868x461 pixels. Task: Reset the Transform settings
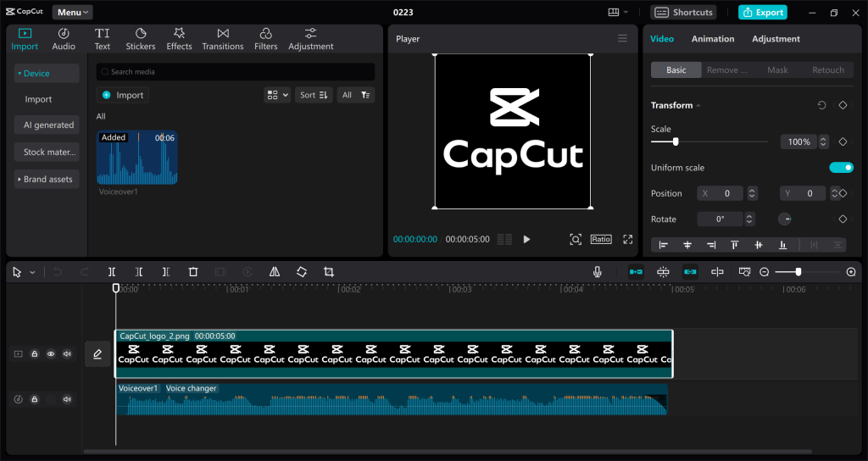(821, 105)
